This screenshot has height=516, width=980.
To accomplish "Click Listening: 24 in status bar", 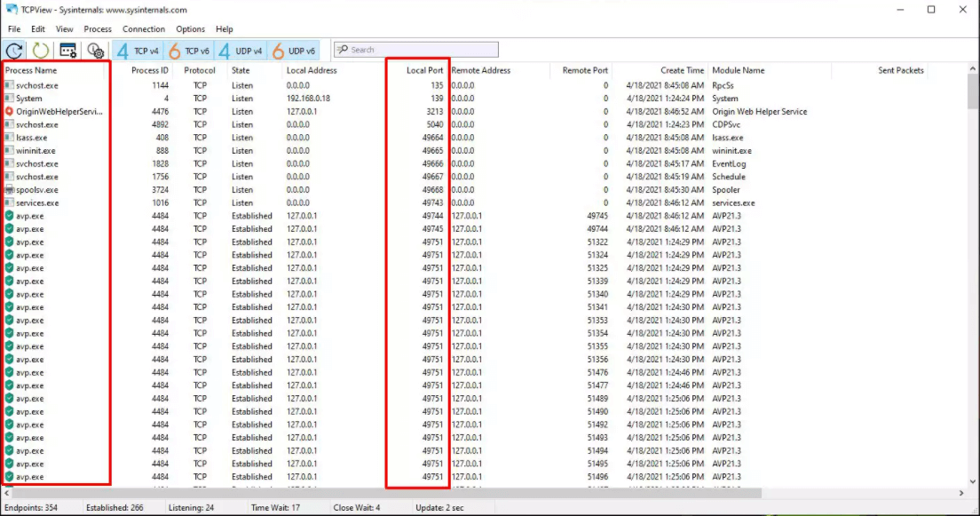I will 191,508.
